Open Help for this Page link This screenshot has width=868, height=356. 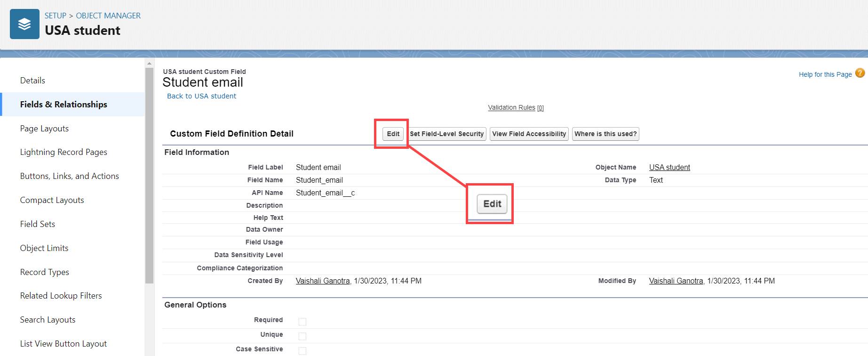[x=825, y=74]
